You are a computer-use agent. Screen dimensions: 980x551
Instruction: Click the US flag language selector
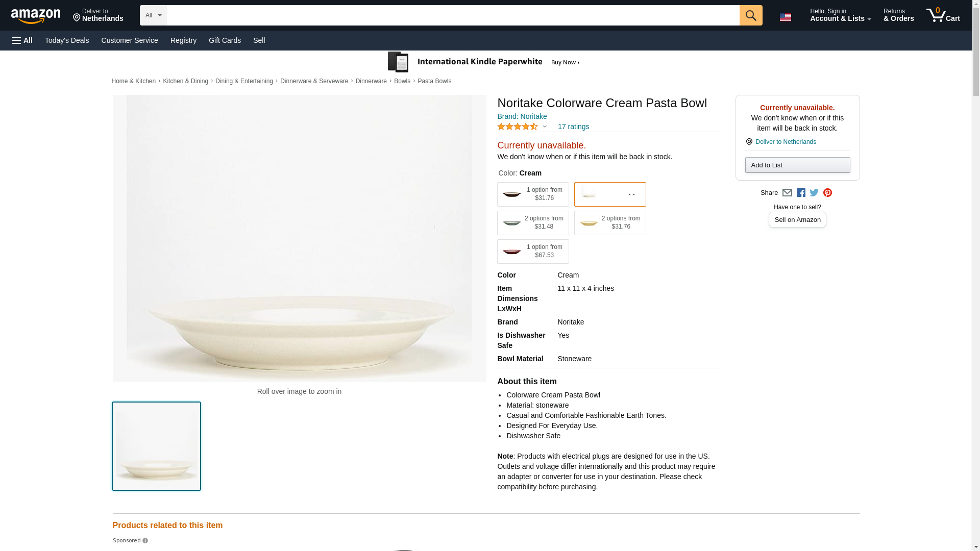click(x=785, y=17)
